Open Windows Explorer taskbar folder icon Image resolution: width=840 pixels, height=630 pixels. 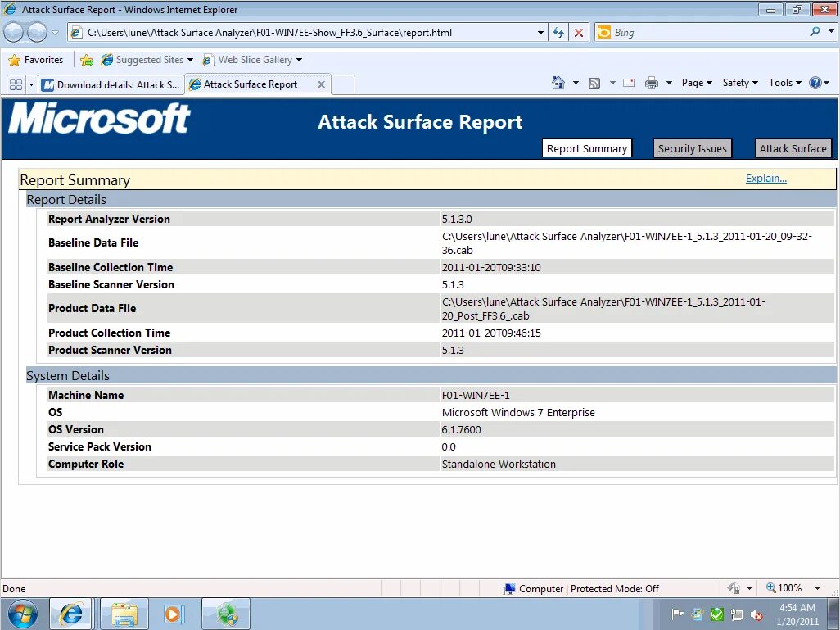click(124, 614)
